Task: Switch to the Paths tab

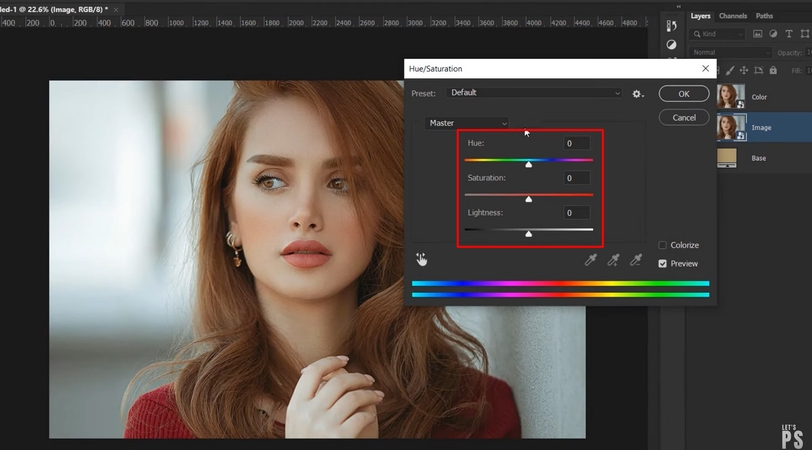Action: click(x=764, y=16)
